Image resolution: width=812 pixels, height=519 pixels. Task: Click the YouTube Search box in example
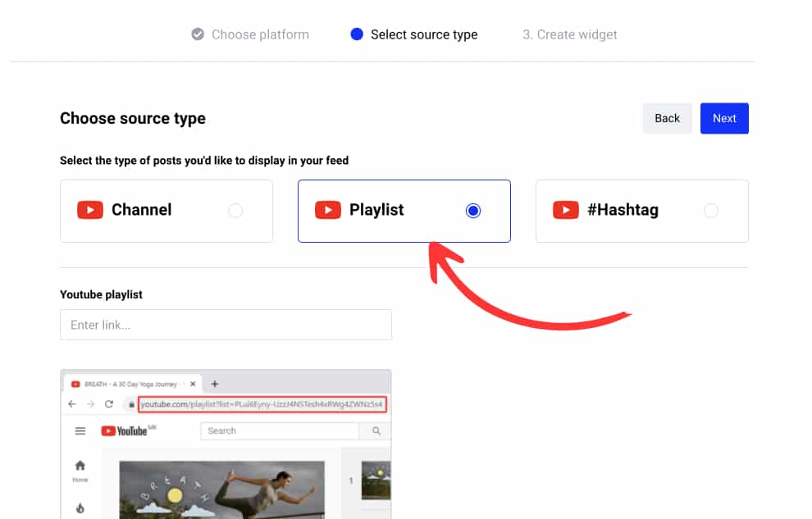[279, 430]
